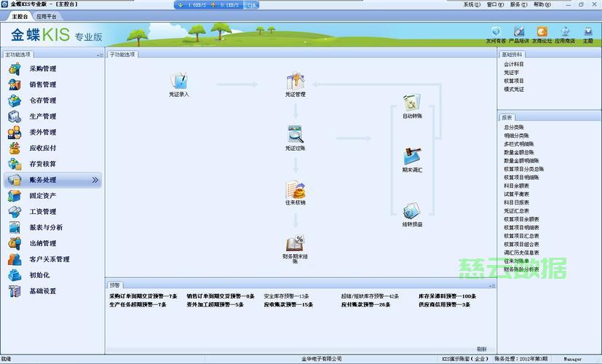The height and width of the screenshot is (364, 602).
Task: Open 调汇历史信息表 report
Action: point(521,253)
